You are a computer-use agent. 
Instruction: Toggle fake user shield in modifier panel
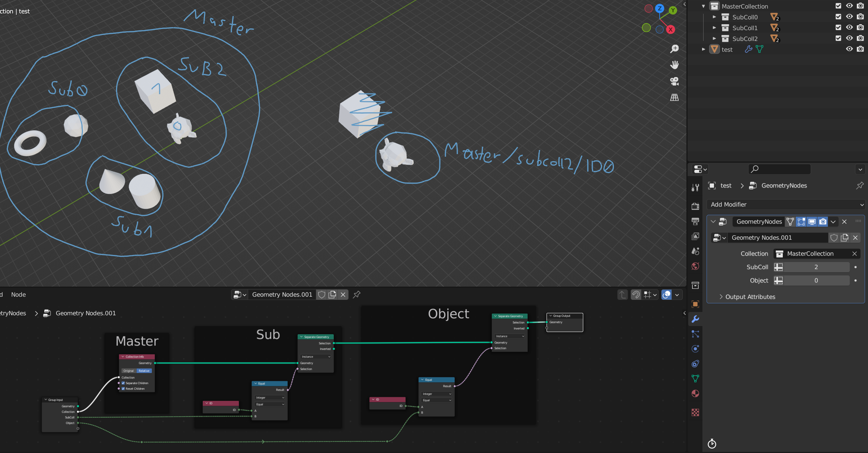[834, 237]
